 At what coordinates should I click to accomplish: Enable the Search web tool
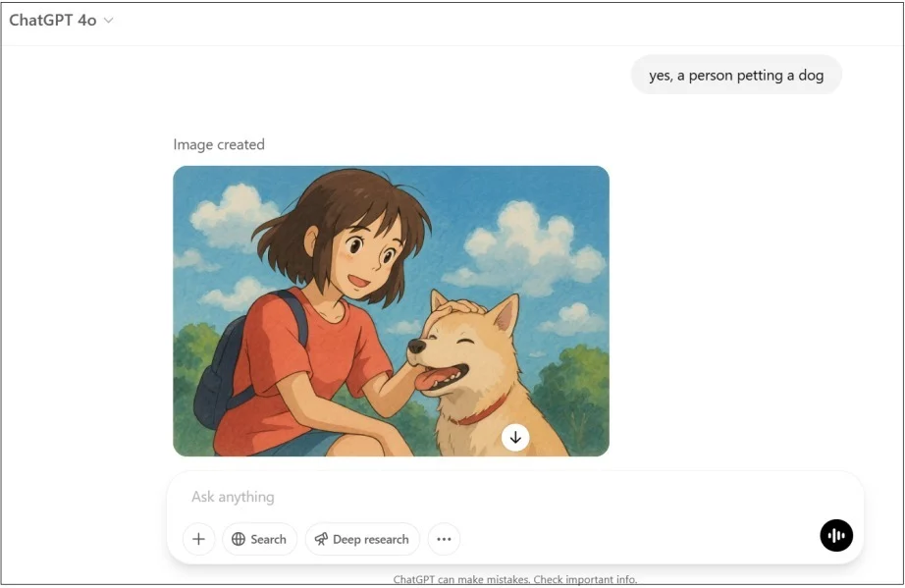tap(260, 539)
